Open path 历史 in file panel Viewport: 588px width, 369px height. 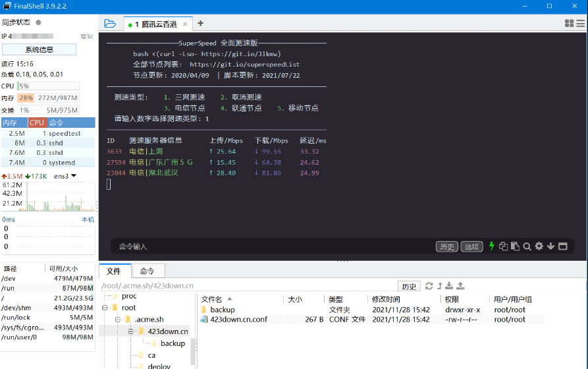pyautogui.click(x=409, y=287)
